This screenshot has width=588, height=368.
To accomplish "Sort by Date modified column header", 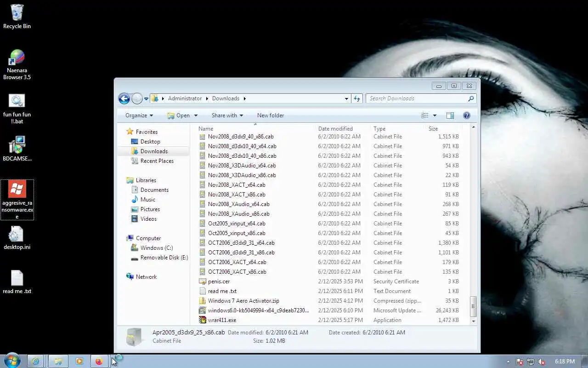I will click(343, 129).
